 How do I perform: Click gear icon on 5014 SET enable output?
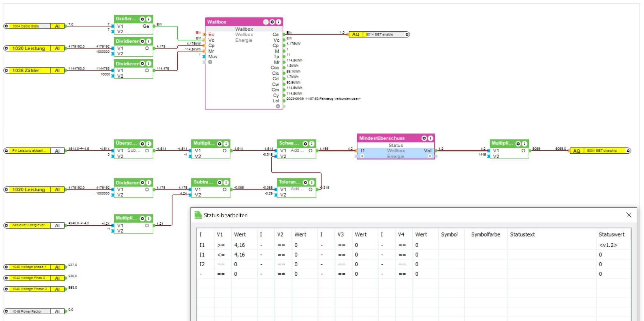407,35
